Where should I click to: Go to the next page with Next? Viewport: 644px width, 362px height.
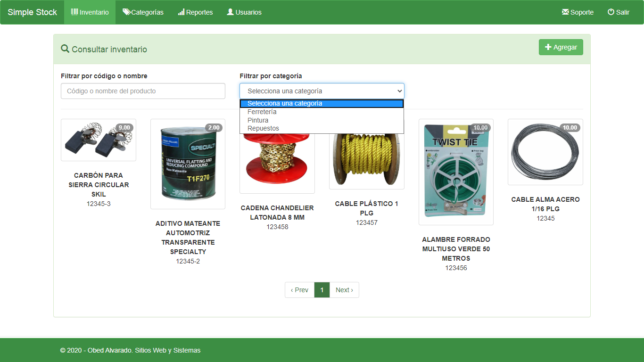[x=344, y=290]
